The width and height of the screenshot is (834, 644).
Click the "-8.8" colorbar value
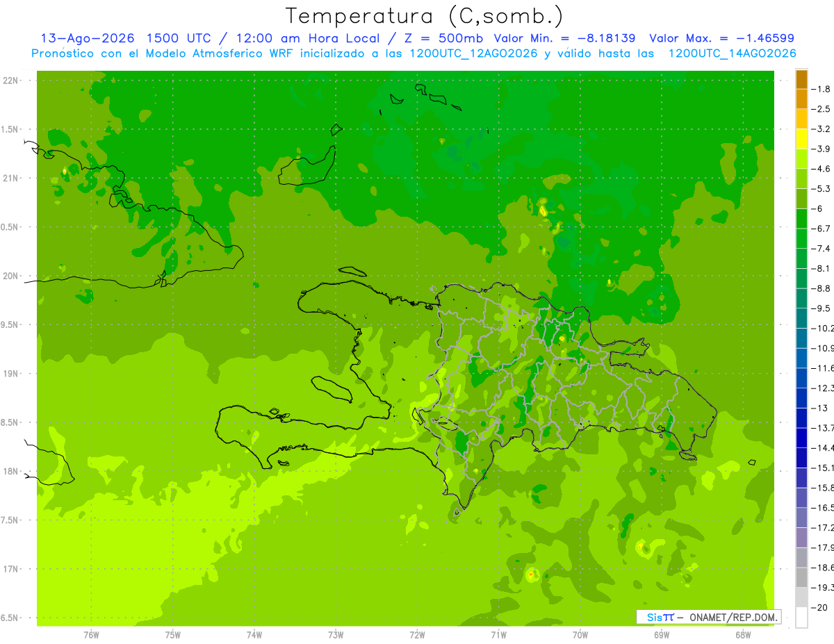[x=821, y=288]
